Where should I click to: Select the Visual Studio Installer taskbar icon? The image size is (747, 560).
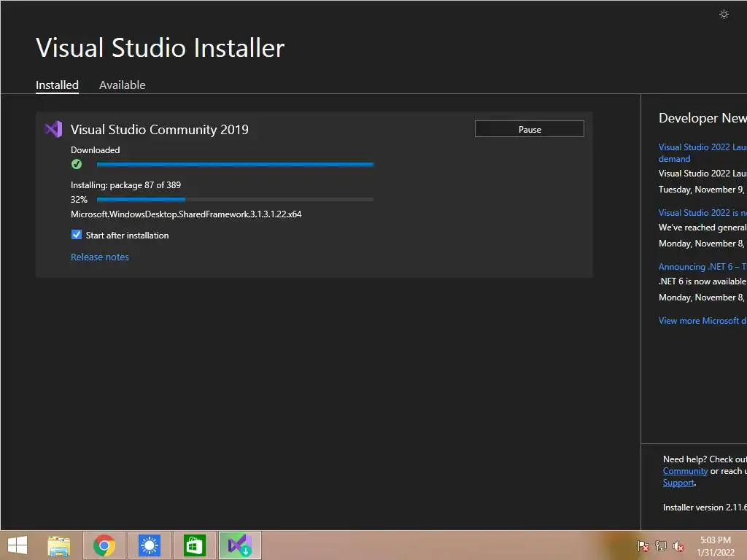click(239, 545)
